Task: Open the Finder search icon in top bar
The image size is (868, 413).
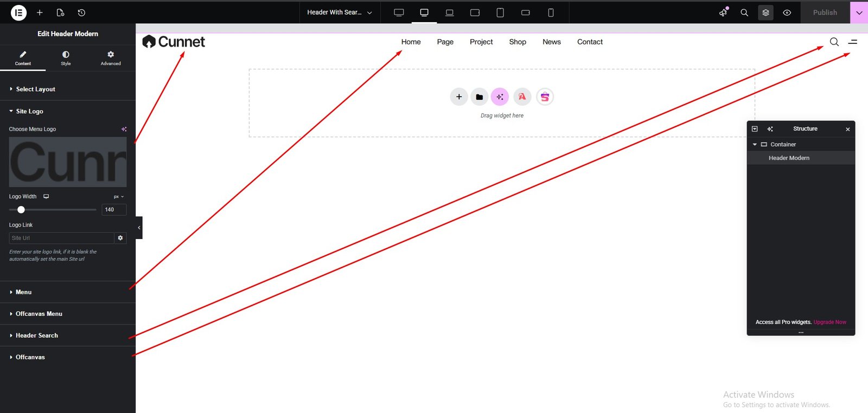Action: click(x=744, y=12)
